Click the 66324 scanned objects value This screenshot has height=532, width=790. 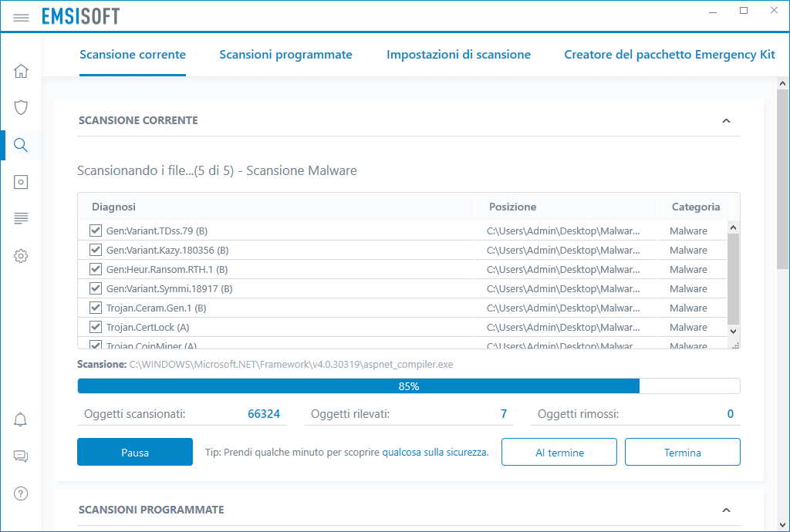tap(264, 414)
